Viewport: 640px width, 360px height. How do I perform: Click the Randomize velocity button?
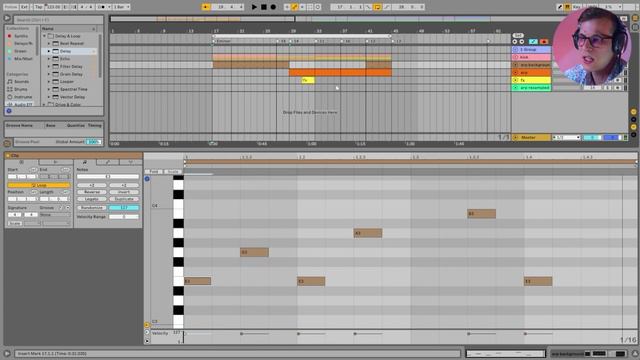click(x=91, y=208)
